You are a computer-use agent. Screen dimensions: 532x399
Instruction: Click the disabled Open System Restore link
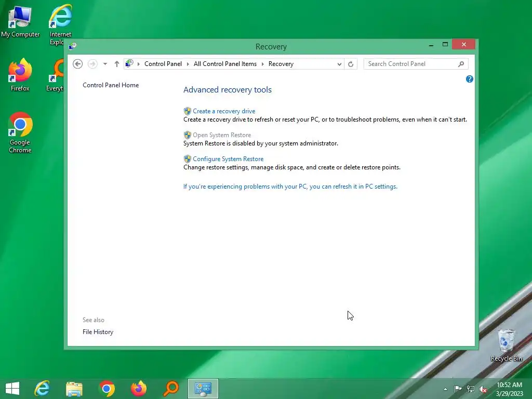[222, 135]
